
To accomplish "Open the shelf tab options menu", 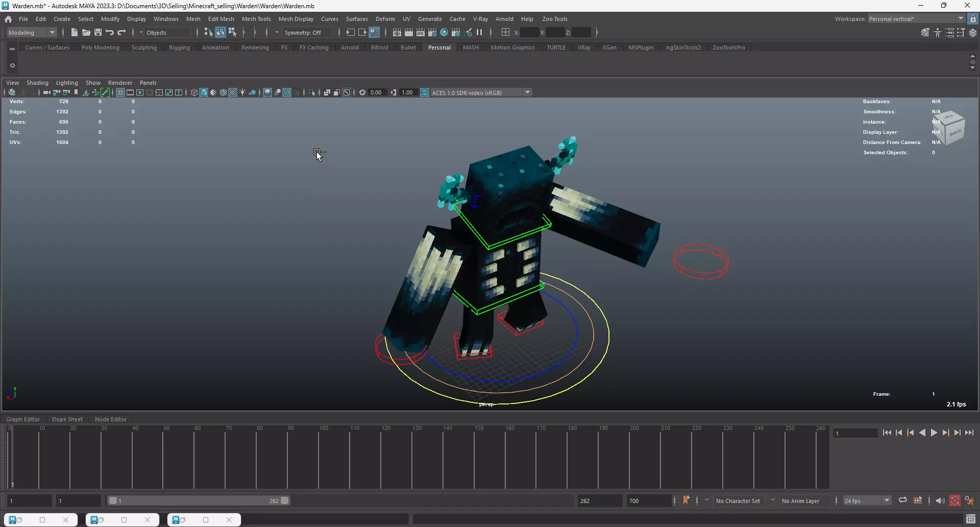I will (12, 49).
